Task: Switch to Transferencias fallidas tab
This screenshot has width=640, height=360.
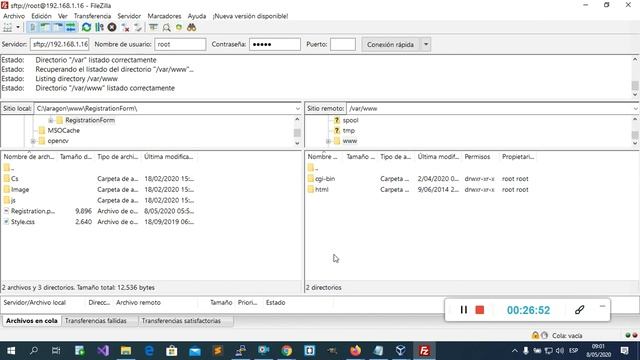Action: point(96,321)
